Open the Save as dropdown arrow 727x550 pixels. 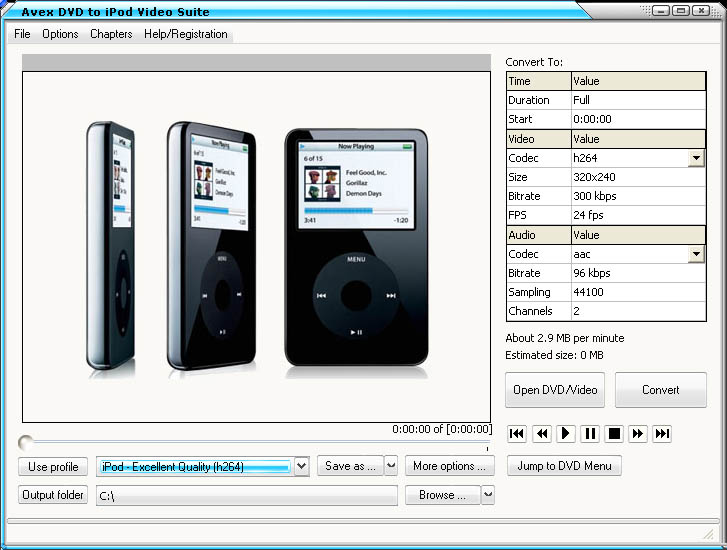pos(391,466)
